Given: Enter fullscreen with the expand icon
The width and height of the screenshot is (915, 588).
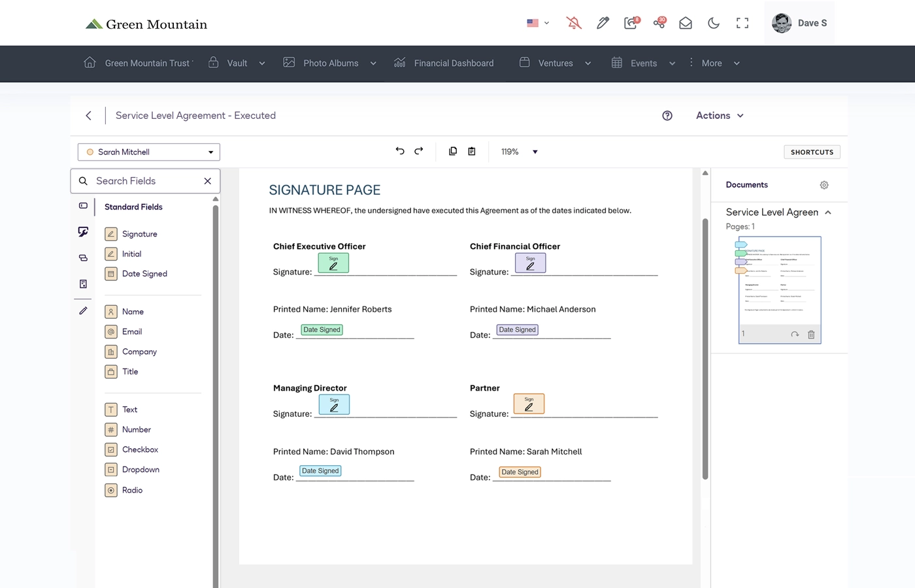Looking at the screenshot, I should [742, 24].
